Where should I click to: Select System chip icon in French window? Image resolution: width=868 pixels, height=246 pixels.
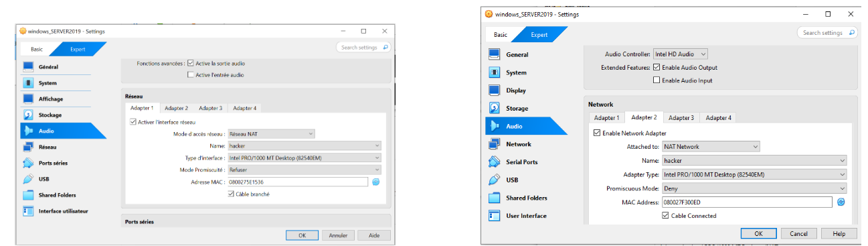click(x=28, y=83)
